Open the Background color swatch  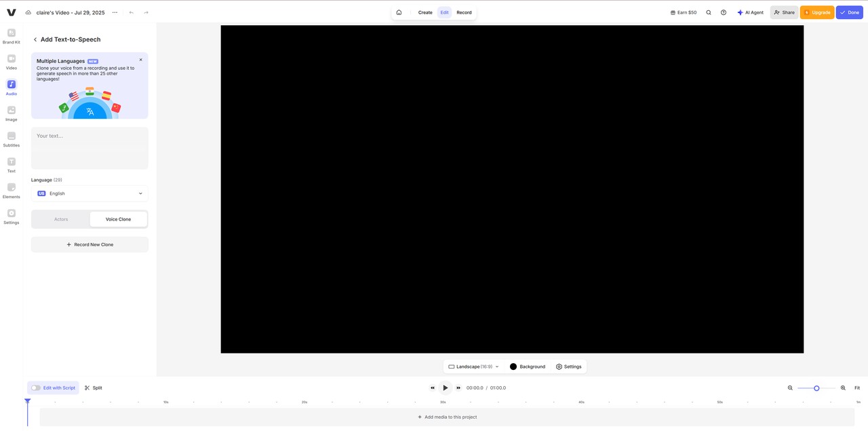coord(513,367)
